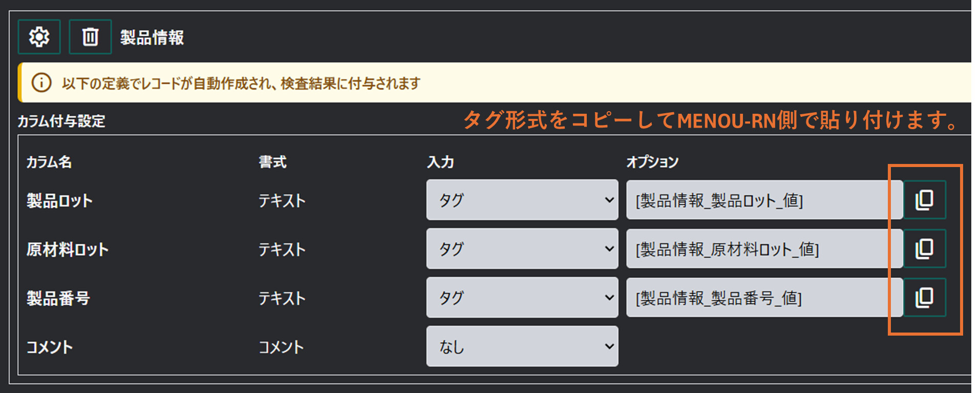
Task: Select the 製品番号 column name
Action: tap(58, 298)
